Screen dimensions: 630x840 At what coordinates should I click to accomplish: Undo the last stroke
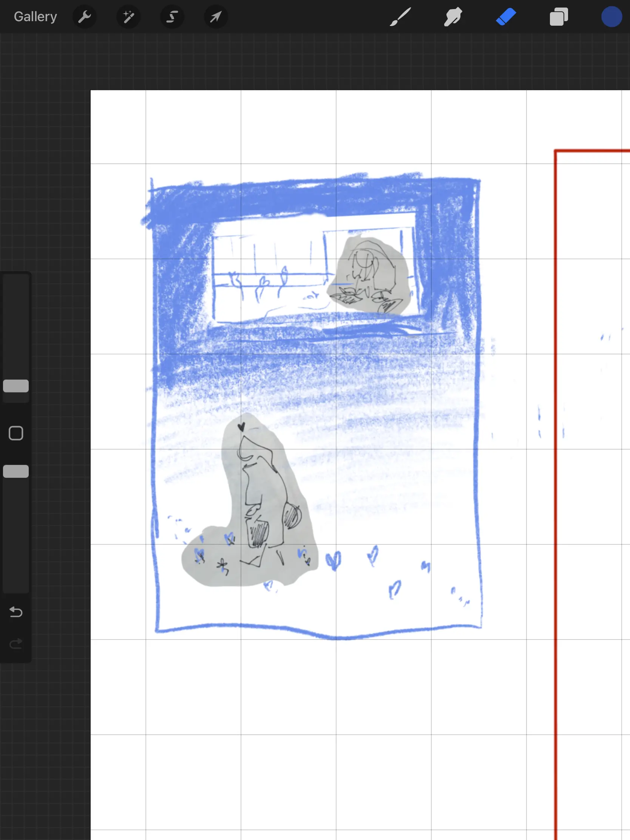click(16, 612)
